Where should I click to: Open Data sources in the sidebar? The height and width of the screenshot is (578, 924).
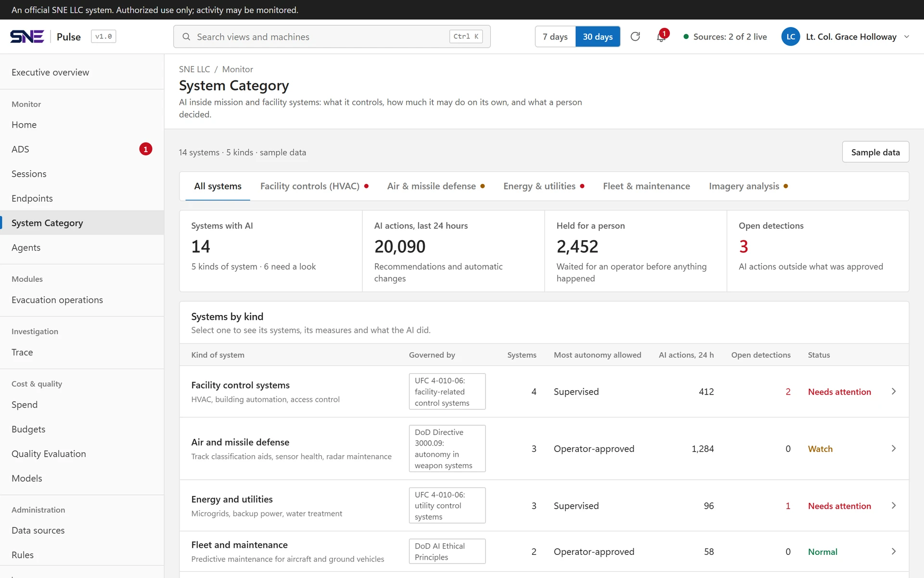click(82, 531)
